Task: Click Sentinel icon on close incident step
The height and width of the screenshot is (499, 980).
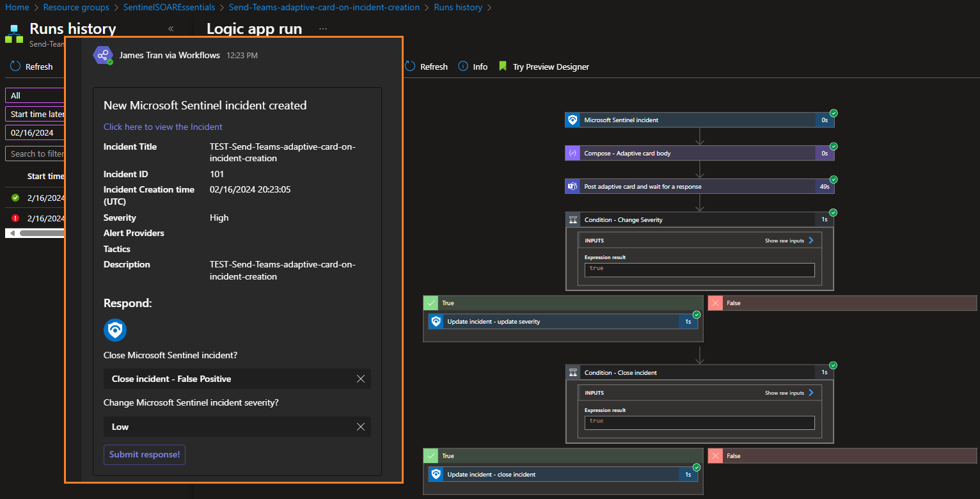Action: 436,474
